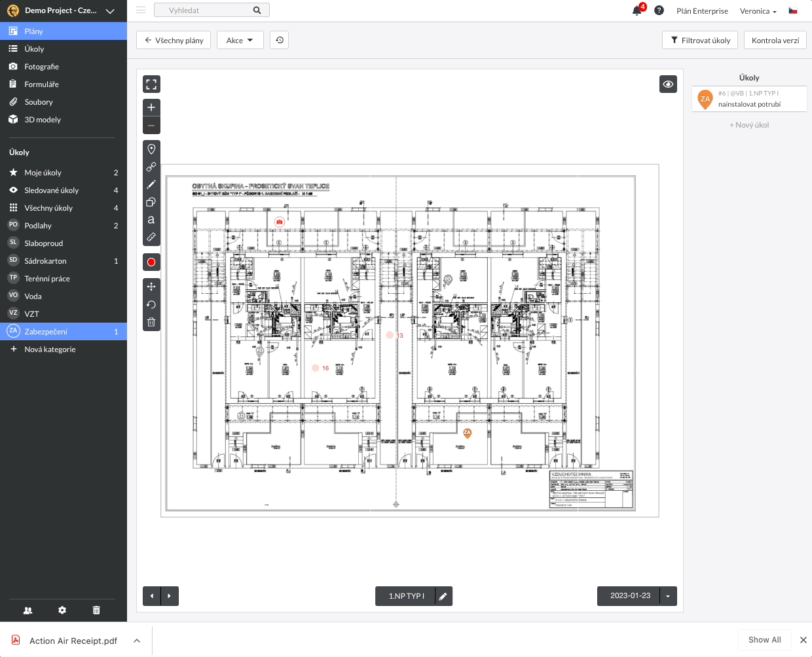Open Fotografie in the sidebar

(42, 67)
